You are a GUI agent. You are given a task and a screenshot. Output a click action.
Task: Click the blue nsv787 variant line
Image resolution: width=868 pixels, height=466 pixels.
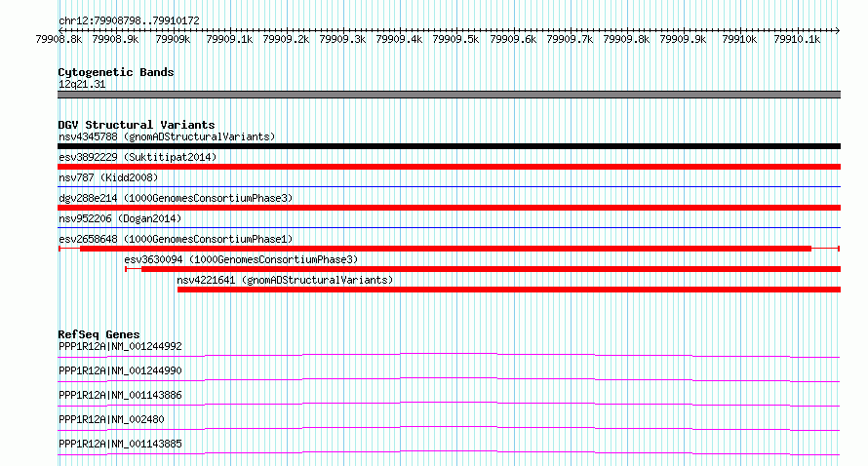(449, 186)
